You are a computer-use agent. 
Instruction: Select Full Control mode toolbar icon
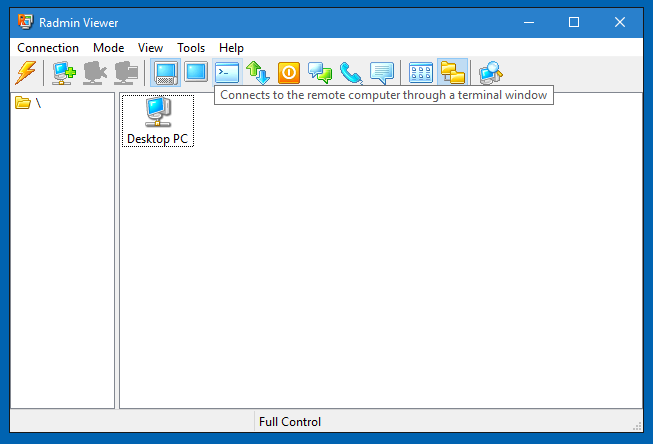point(165,72)
